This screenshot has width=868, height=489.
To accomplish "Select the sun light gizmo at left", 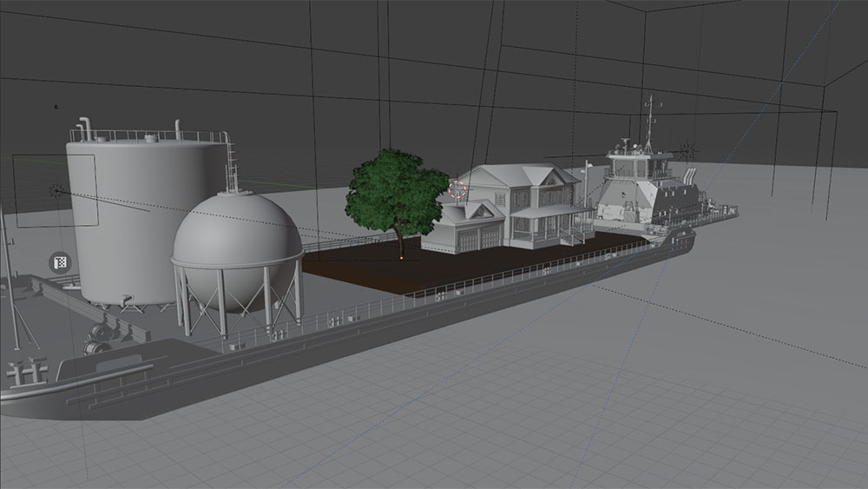I will click(x=56, y=191).
